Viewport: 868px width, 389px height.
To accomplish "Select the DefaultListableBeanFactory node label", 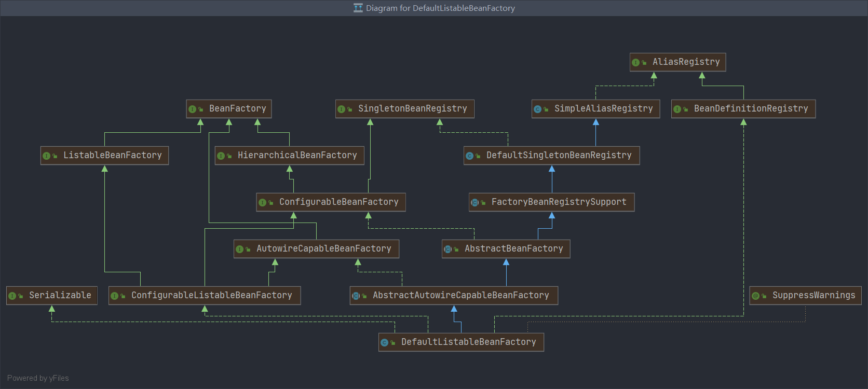I will pyautogui.click(x=468, y=342).
